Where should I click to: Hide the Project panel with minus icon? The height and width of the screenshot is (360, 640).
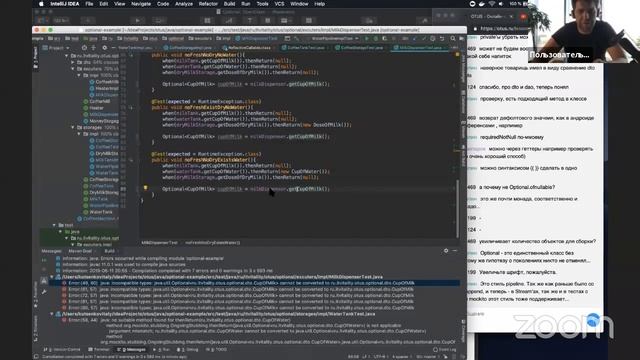[x=113, y=48]
